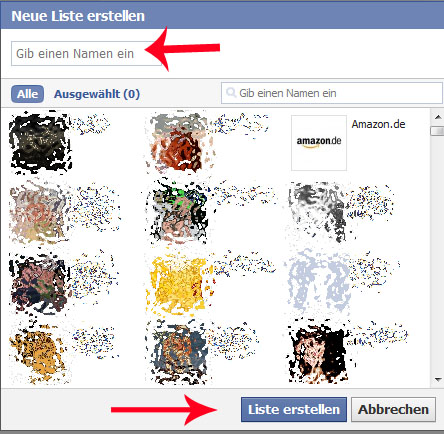
Task: Select the reddish-brown profile thumbnail
Action: pyautogui.click(x=178, y=144)
